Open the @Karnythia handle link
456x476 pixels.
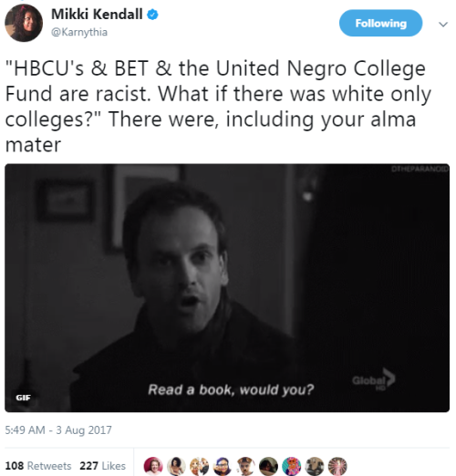(x=79, y=32)
